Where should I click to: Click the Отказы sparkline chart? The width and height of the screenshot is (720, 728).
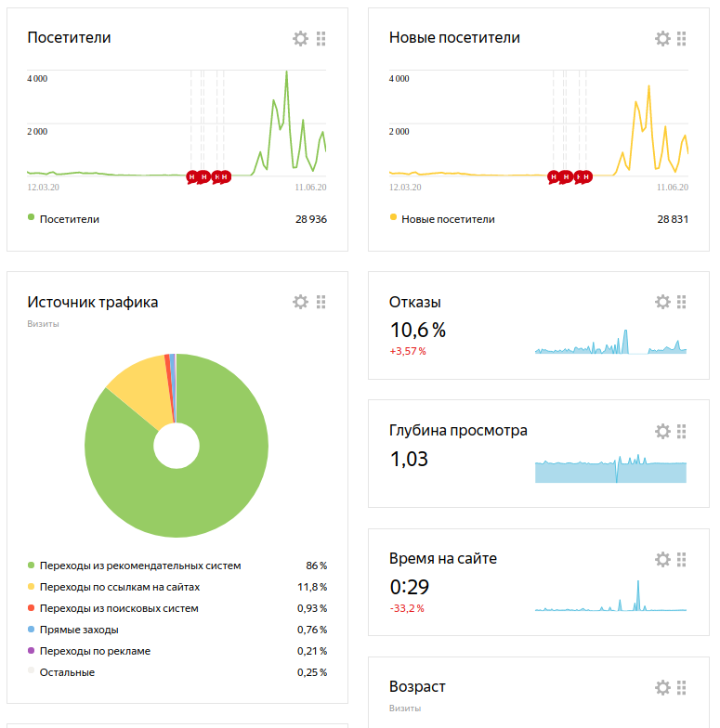click(610, 344)
